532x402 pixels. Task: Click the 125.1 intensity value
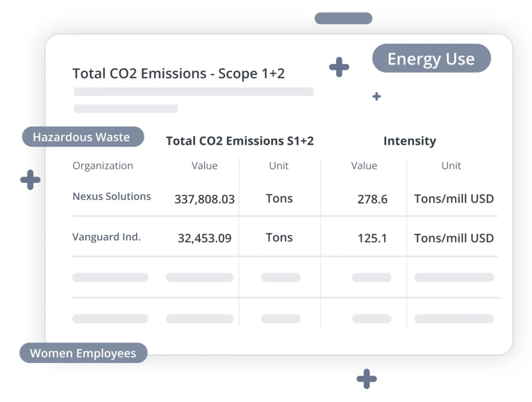[372, 238]
